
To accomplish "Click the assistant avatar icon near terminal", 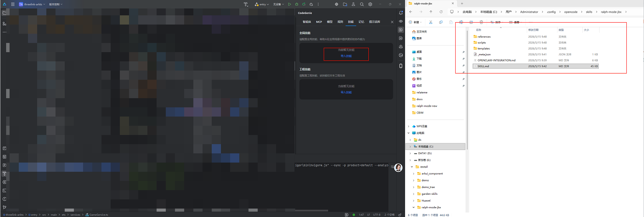I will pyautogui.click(x=399, y=168).
